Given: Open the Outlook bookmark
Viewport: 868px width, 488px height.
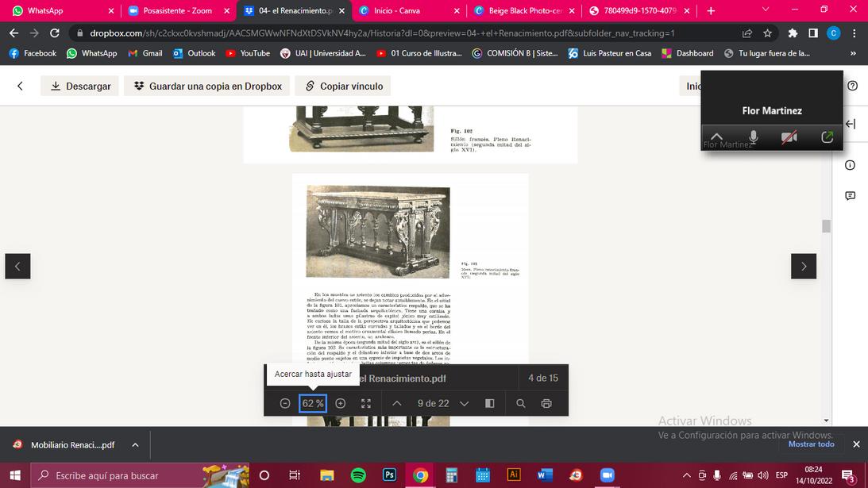Looking at the screenshot, I should (194, 53).
